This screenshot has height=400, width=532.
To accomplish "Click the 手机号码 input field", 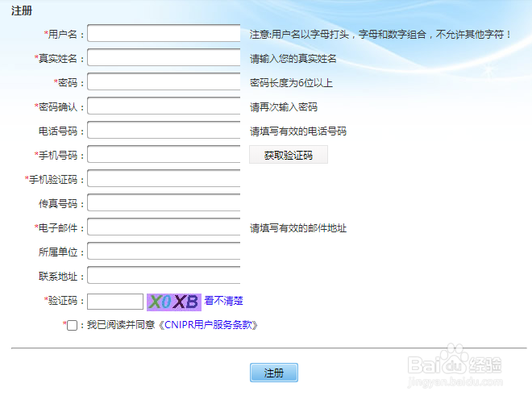I will [x=164, y=155].
